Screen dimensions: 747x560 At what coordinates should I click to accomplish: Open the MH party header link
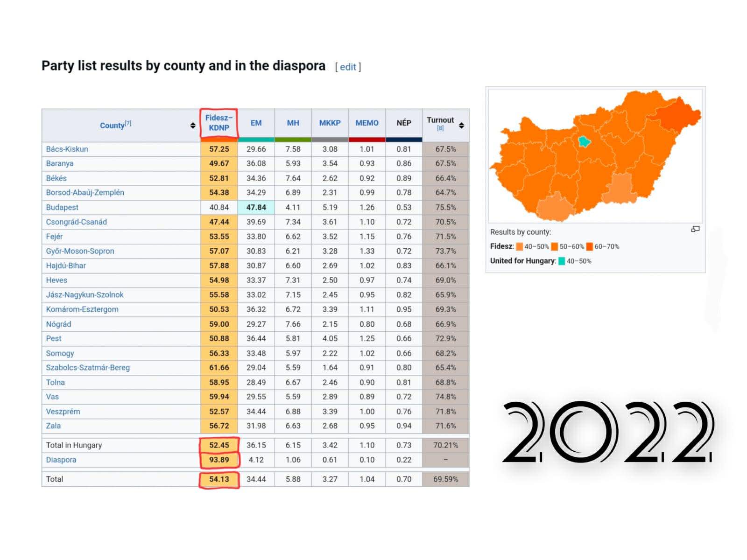pyautogui.click(x=293, y=123)
